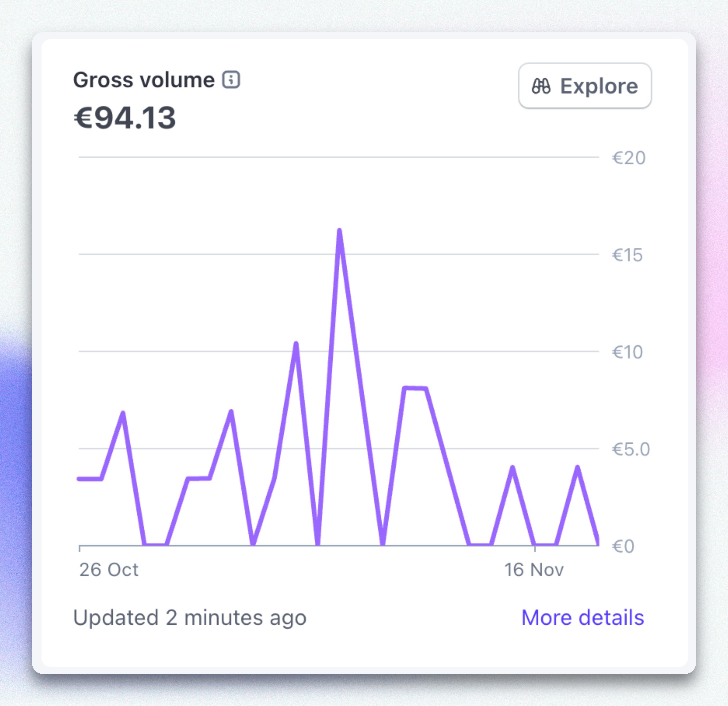Click the Gross volume heading
Viewport: 728px width, 706px height.
tap(144, 80)
